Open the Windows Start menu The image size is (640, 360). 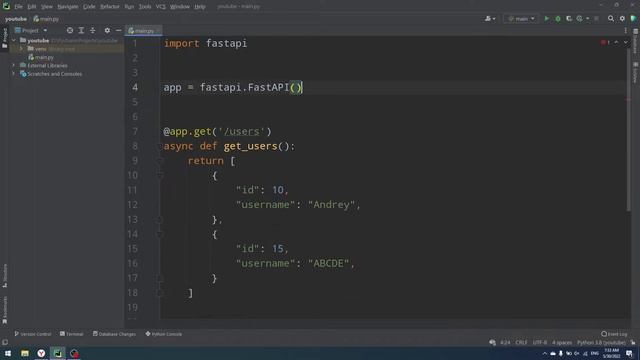click(x=8, y=353)
